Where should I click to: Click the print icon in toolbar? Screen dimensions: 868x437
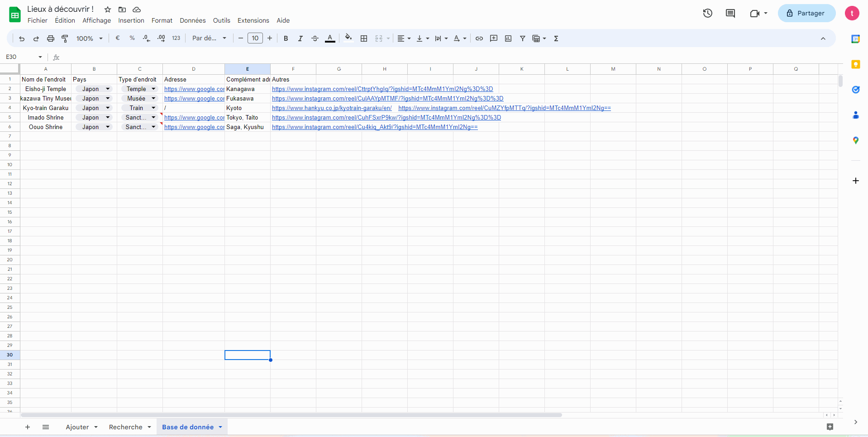pyautogui.click(x=51, y=38)
